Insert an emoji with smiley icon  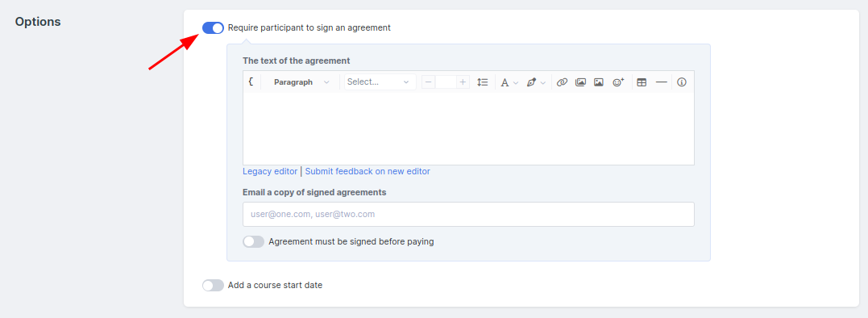[x=618, y=82]
